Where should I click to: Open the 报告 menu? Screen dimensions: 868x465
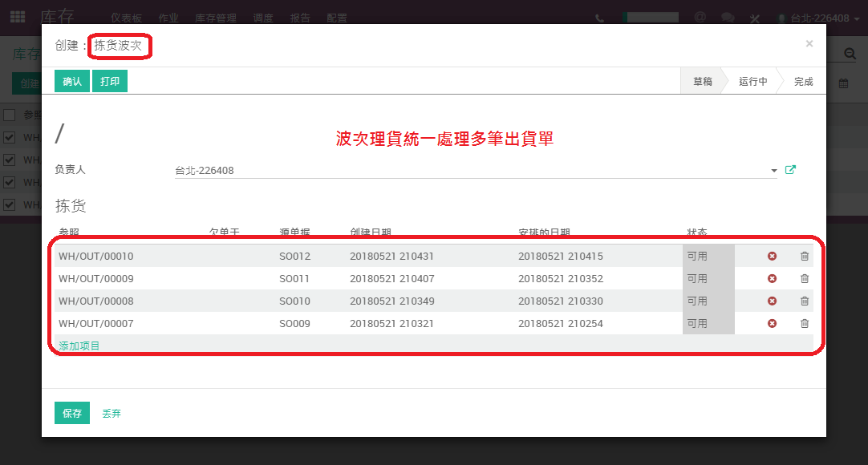(300, 18)
